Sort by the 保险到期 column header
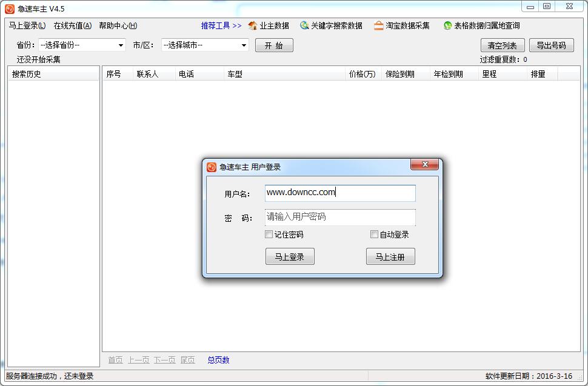The image size is (588, 386). coord(406,74)
